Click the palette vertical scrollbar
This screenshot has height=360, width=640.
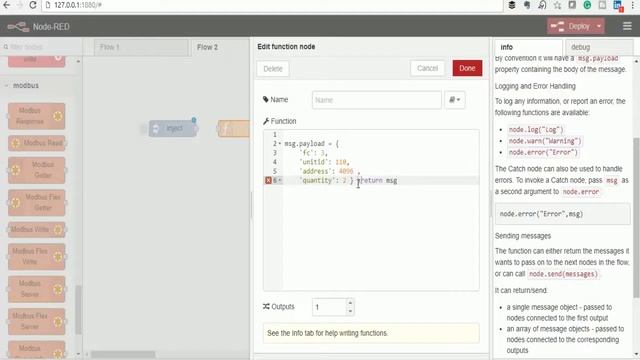[x=78, y=309]
